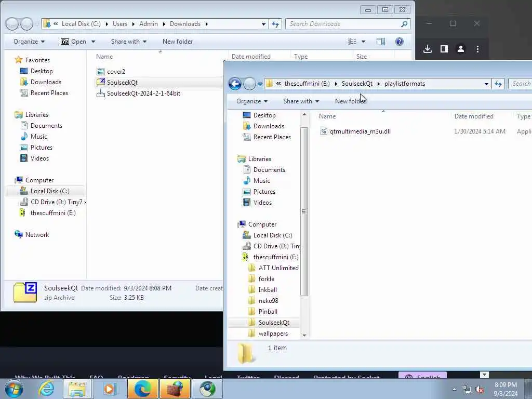Open Microsoft Edge from the taskbar
The height and width of the screenshot is (399, 532).
coord(142,389)
